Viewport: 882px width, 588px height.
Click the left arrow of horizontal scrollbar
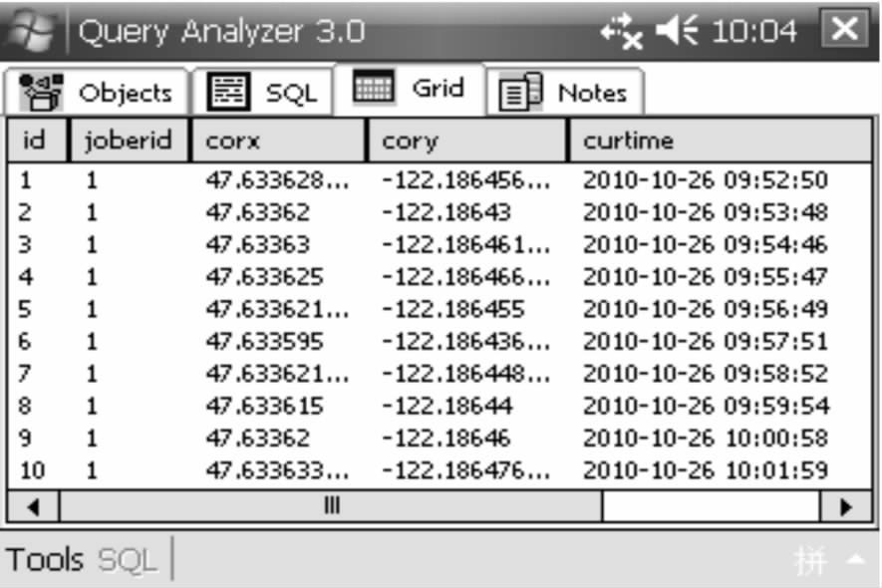(33, 507)
